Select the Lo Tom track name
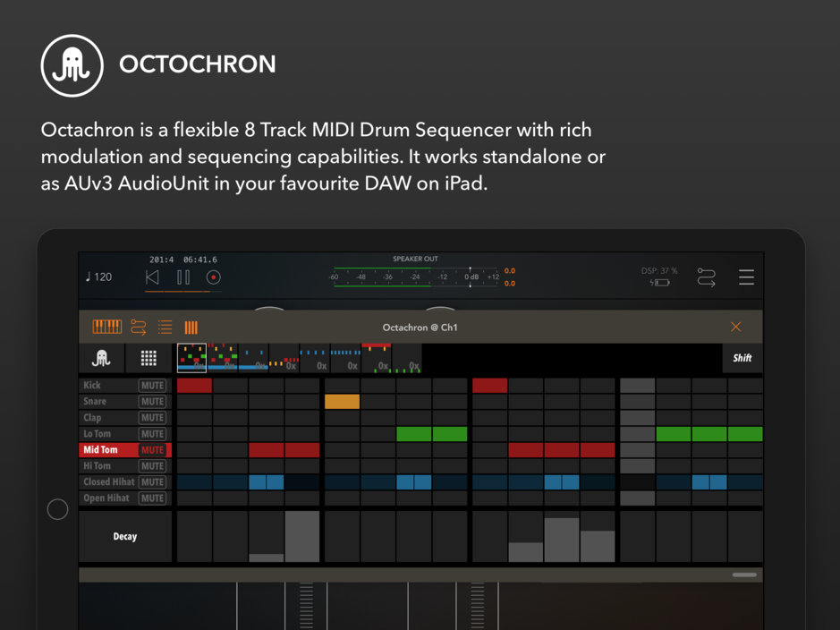The width and height of the screenshot is (840, 630). point(97,434)
